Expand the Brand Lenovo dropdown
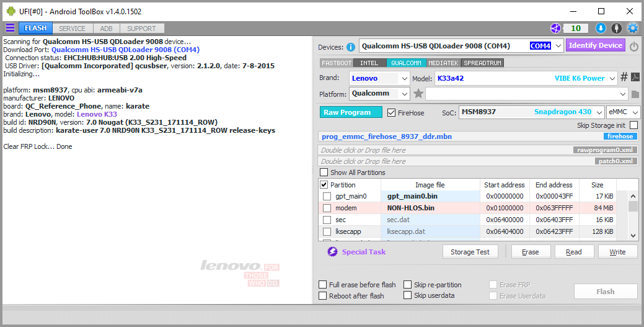 [x=405, y=78]
